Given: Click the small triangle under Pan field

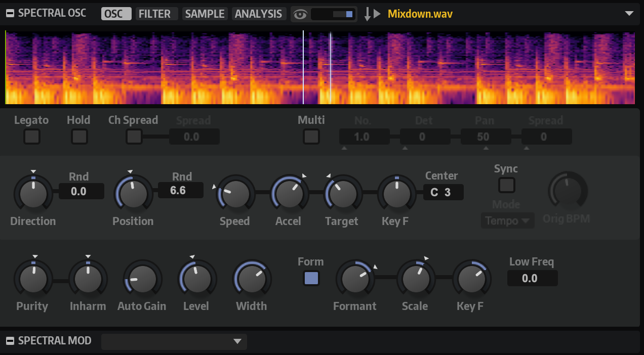Looking at the screenshot, I should (486, 148).
